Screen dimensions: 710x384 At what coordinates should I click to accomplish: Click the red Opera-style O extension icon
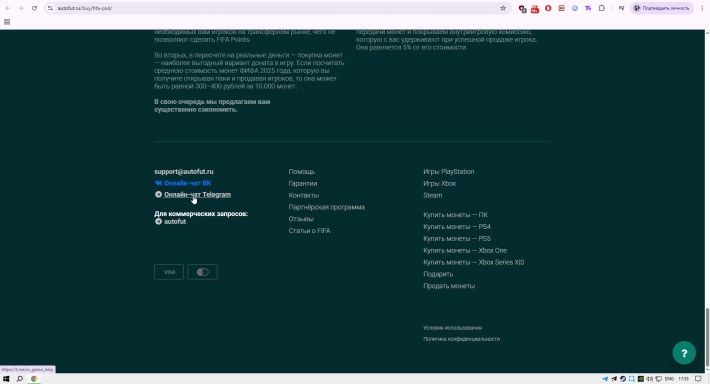[548, 8]
